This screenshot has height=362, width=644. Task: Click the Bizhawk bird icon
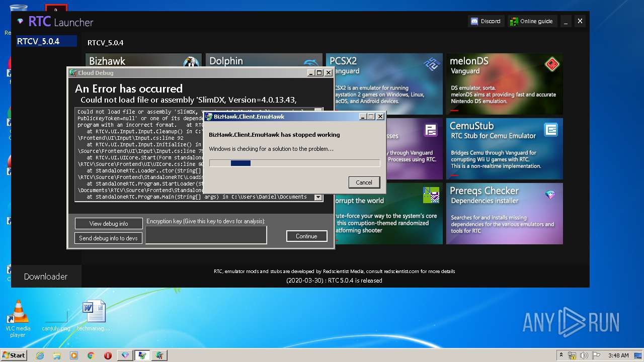click(x=191, y=62)
